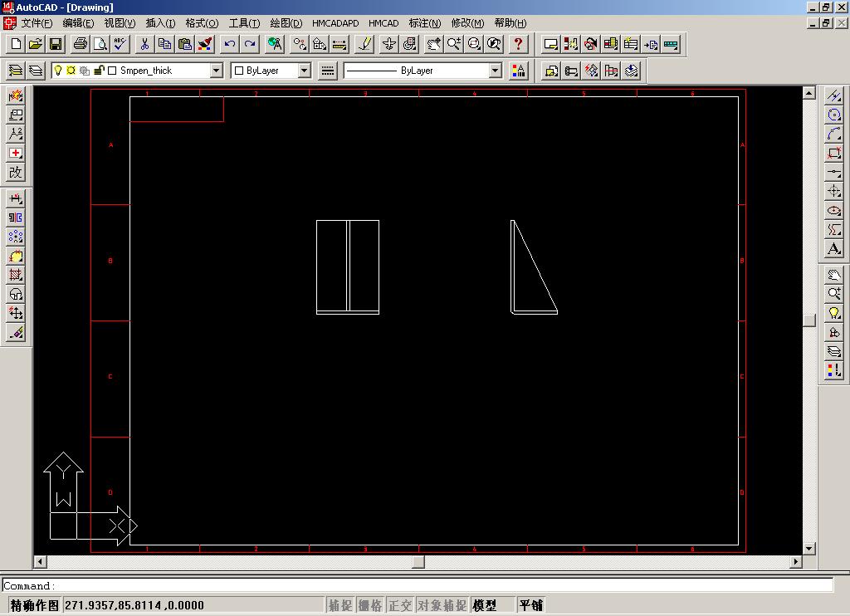Screen dimensions: 850x616
Task: Toggle the layer light bulb visibility
Action: click(58, 71)
